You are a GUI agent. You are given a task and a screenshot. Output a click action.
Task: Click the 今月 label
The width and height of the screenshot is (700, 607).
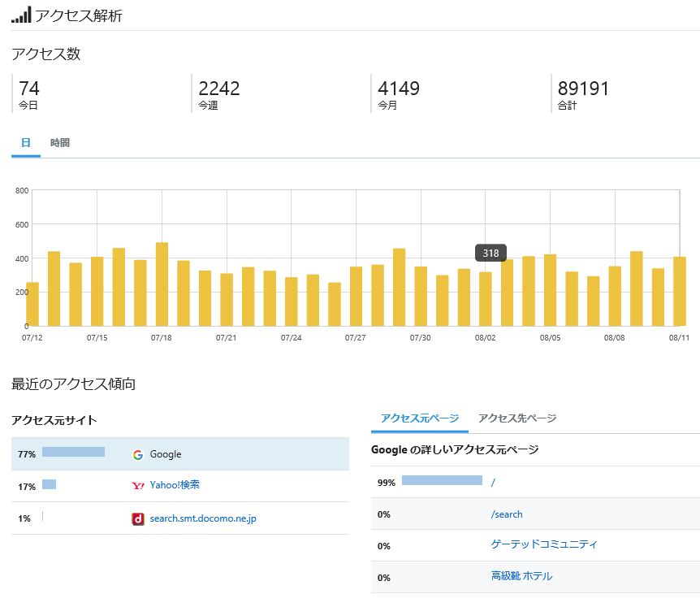pos(387,106)
